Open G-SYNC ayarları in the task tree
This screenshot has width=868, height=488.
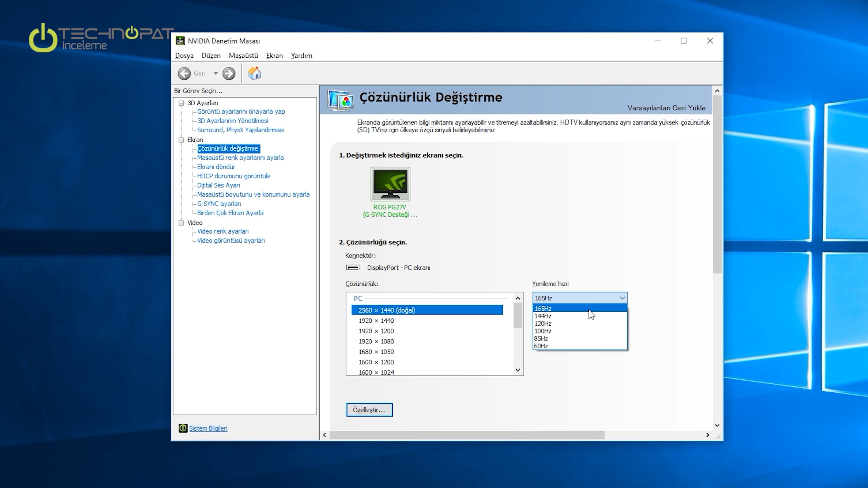pyautogui.click(x=219, y=204)
